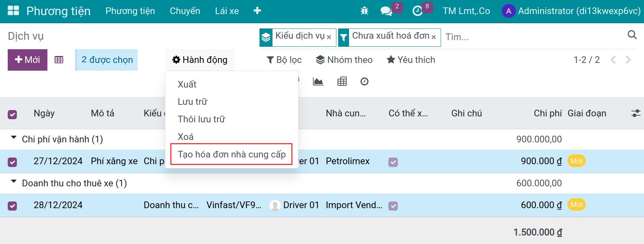Screen dimensions: 644x244
Task: Open the apps grid home menu
Action: point(13,11)
